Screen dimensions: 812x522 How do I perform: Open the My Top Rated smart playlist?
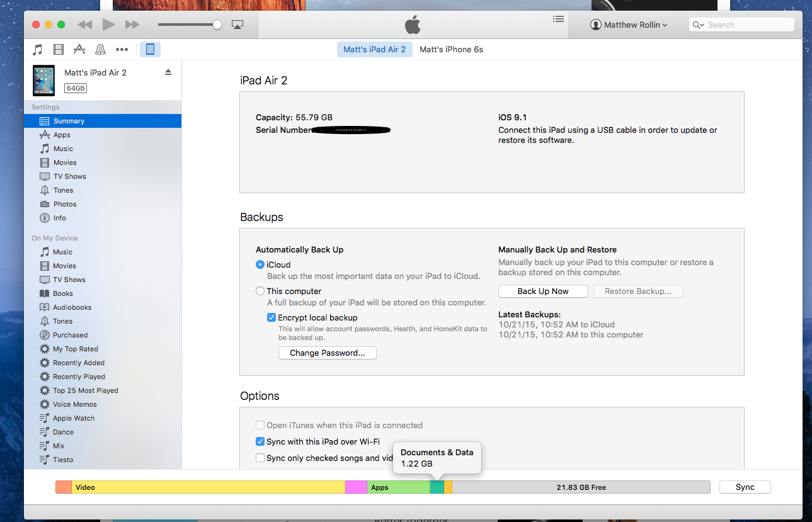[103, 349]
